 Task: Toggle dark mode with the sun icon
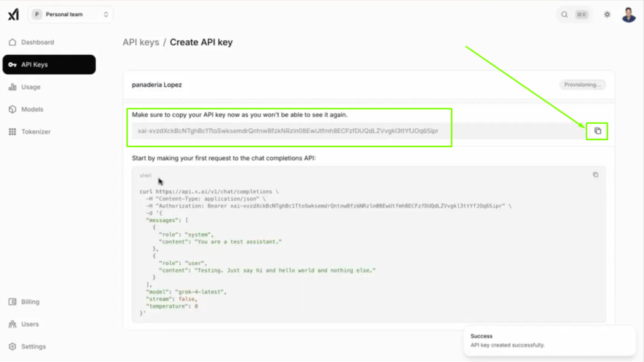tap(606, 14)
